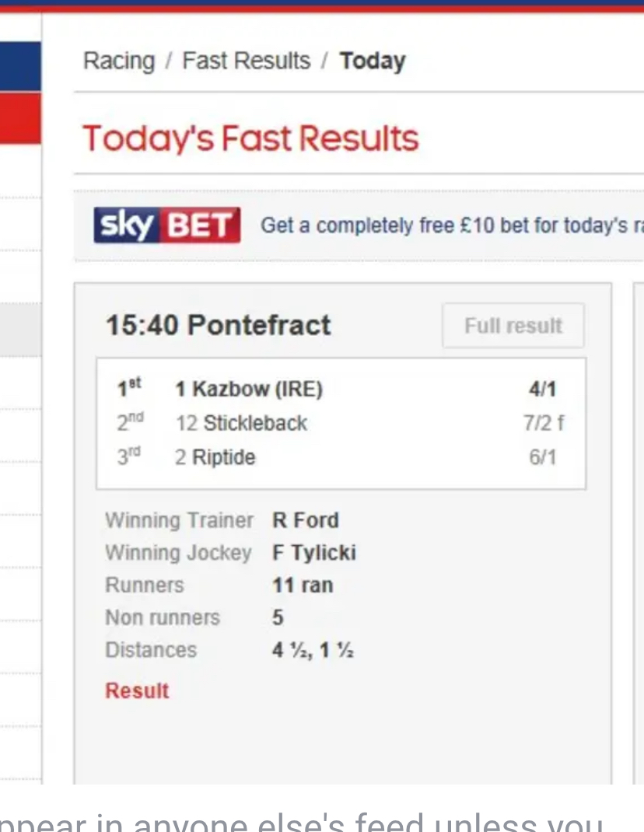Click the blue sidebar block
Viewport: 644px width, 832px height.
tap(20, 66)
